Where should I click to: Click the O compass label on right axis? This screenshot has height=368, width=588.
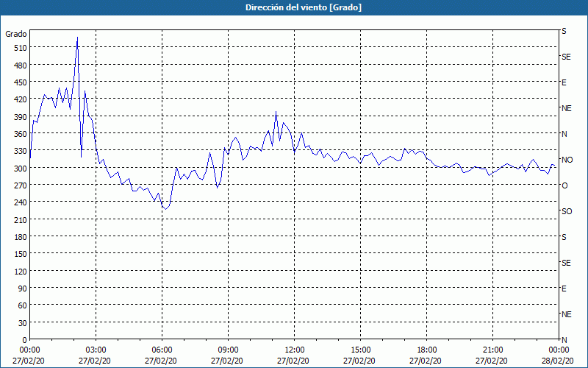564,185
